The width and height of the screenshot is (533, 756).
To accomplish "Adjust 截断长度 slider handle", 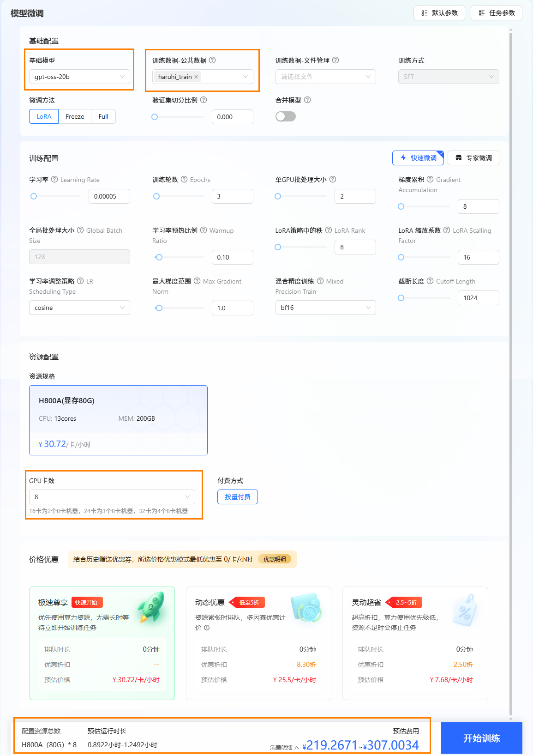I will [x=401, y=298].
